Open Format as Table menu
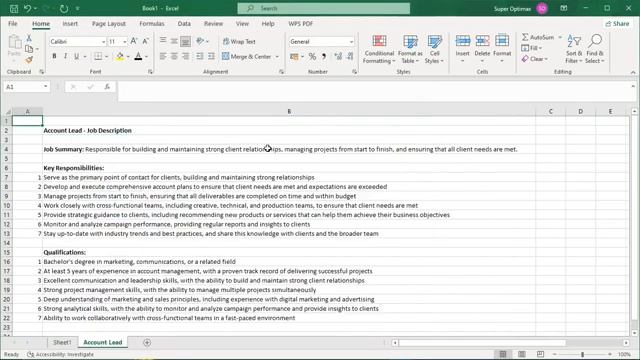 410,49
